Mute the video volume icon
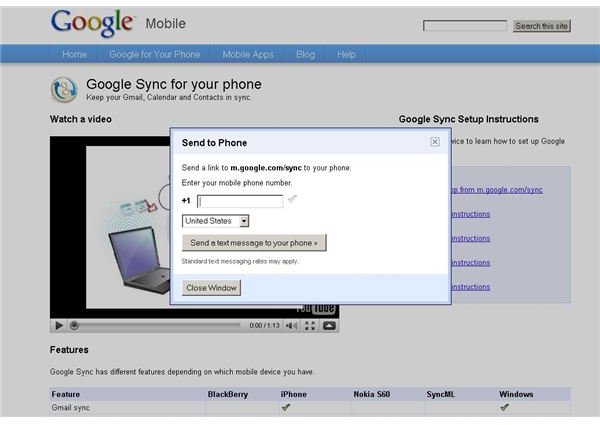 pos(292,326)
